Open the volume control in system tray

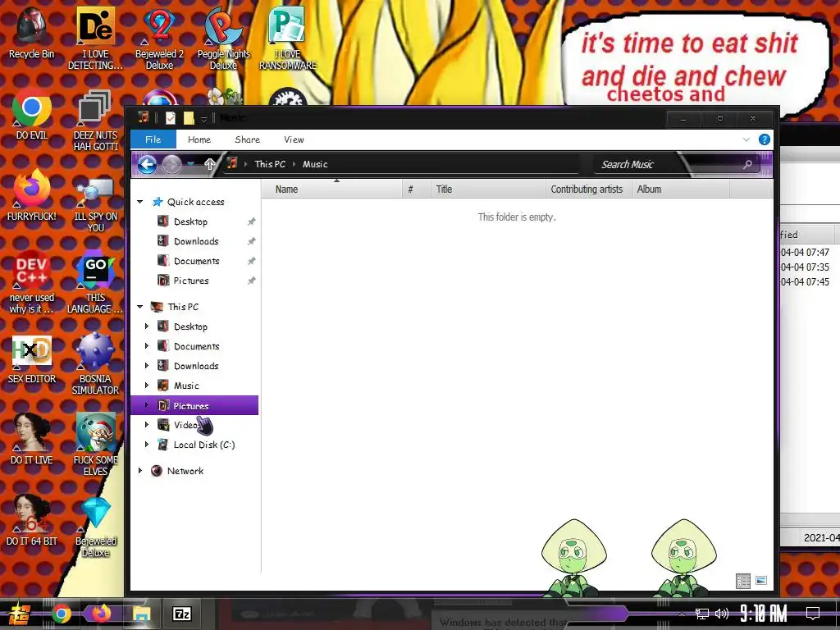point(722,614)
